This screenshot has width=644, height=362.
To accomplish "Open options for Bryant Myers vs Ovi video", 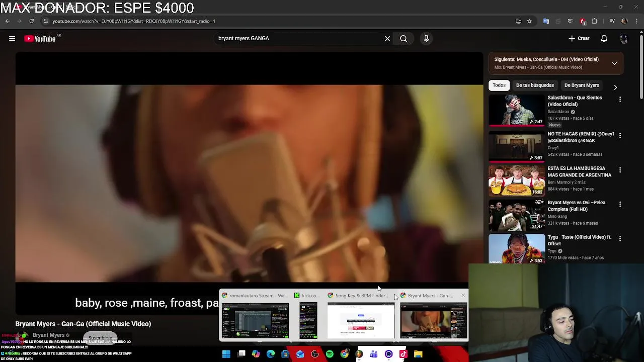I will (620, 205).
